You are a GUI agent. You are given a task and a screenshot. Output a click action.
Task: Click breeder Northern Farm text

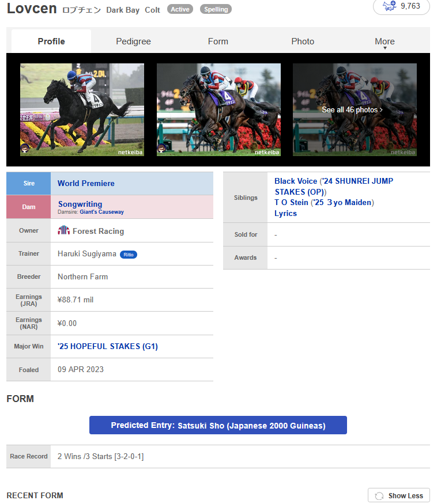click(x=82, y=276)
